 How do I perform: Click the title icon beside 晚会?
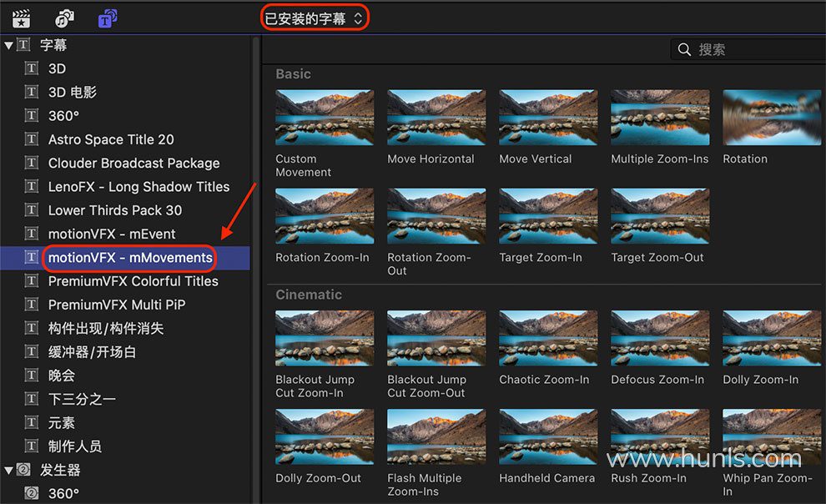pos(32,375)
